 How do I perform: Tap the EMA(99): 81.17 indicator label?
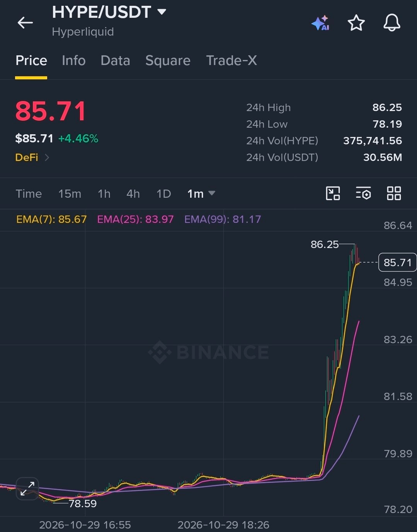[223, 219]
